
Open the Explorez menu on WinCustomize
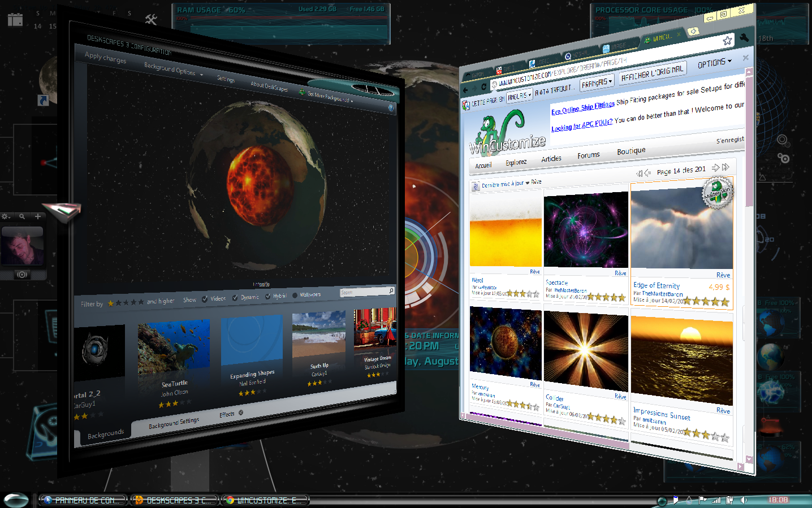pyautogui.click(x=516, y=162)
